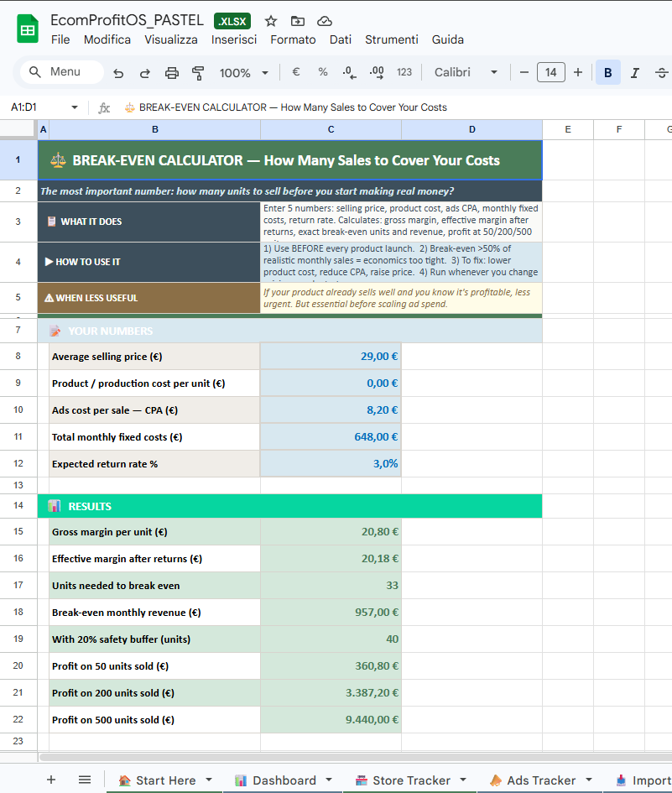
Task: Click the undo arrow icon
Action: (x=118, y=73)
